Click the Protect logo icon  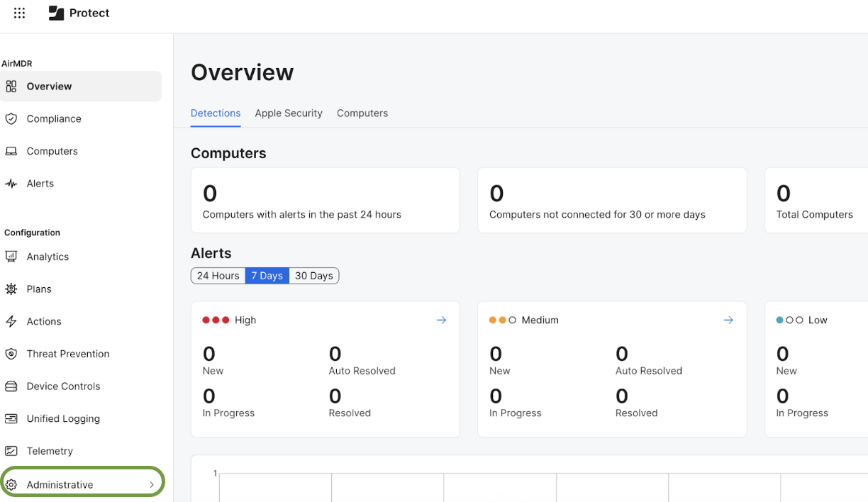click(x=56, y=13)
